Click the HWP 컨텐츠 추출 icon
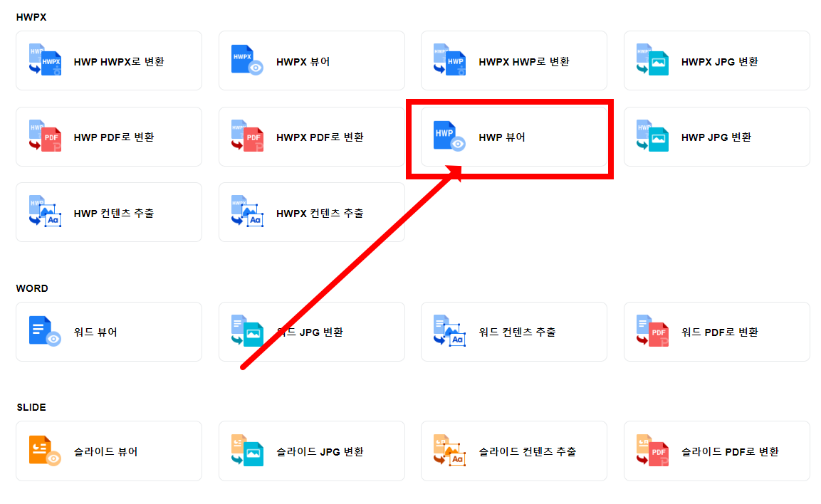Image resolution: width=821 pixels, height=504 pixels. click(43, 211)
